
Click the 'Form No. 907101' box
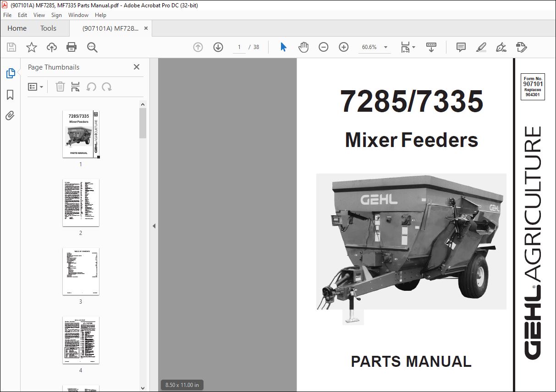coord(533,87)
